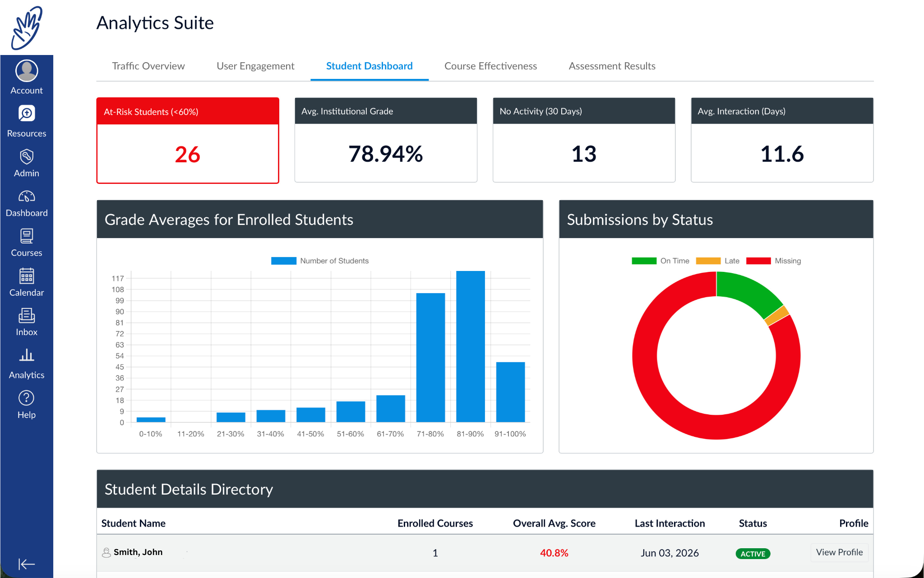Click the ACTIVE status badge
Viewport: 924px width, 578px height.
753,554
